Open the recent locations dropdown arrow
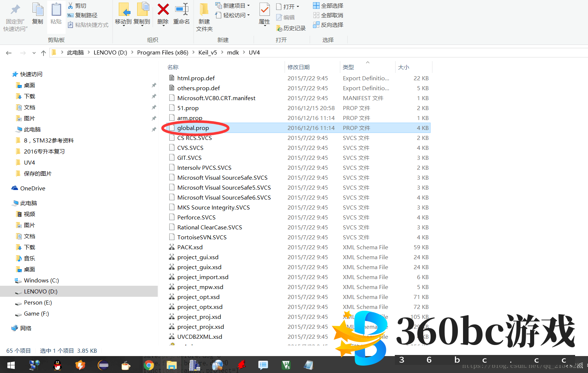Screen dimensions: 588x373 34,53
